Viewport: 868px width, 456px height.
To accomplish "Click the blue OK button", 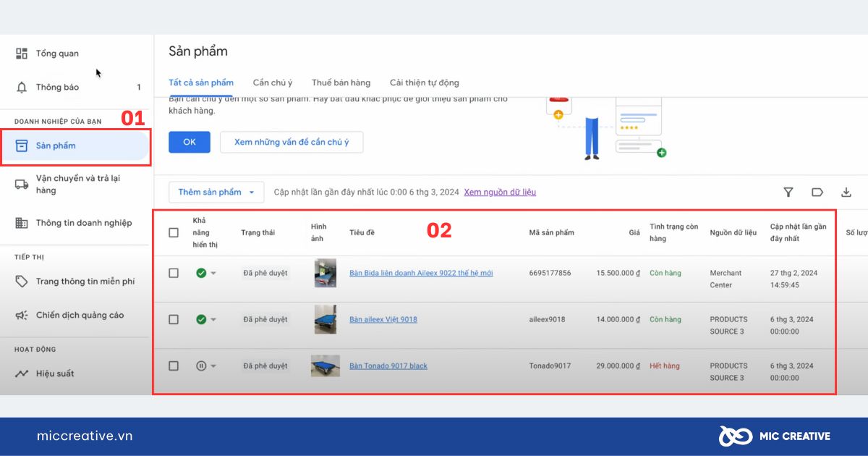I will coord(190,142).
